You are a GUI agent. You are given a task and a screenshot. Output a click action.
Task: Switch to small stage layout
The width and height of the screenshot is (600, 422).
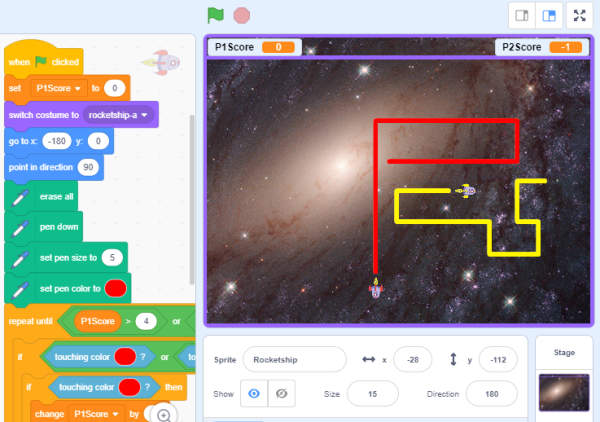[x=520, y=15]
